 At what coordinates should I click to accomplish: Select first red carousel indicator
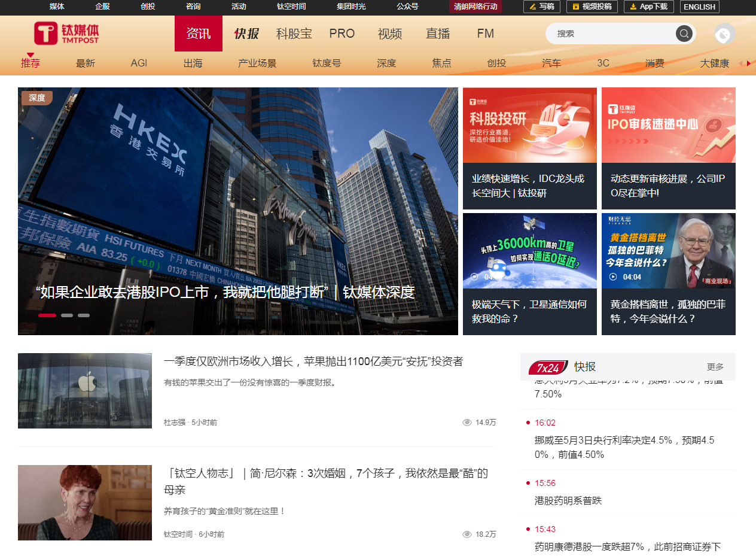(47, 315)
